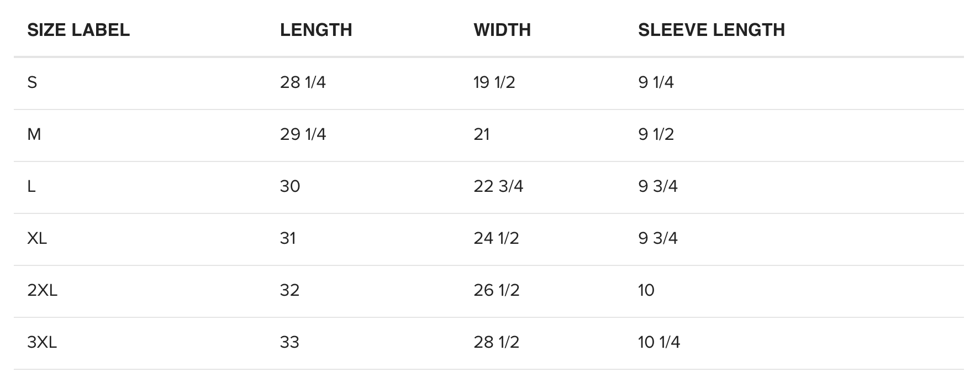This screenshot has width=980, height=387.
Task: Click the 22 3/4 width value
Action: (498, 186)
